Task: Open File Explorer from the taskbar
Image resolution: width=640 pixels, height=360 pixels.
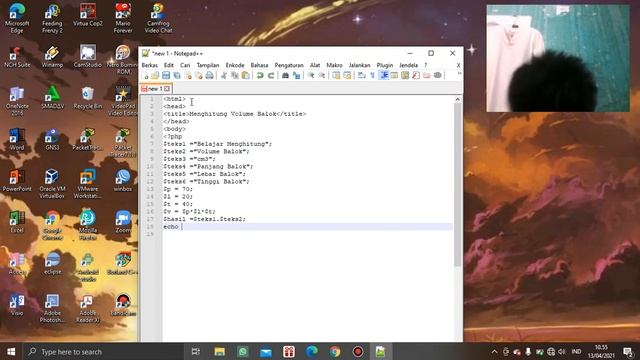Action: [x=220, y=351]
